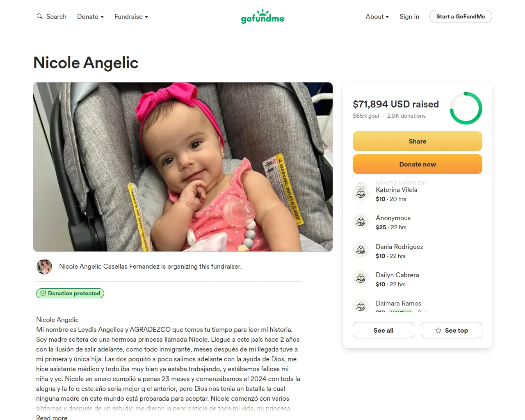Click Read more to expand story
The image size is (525, 420).
pyautogui.click(x=52, y=417)
